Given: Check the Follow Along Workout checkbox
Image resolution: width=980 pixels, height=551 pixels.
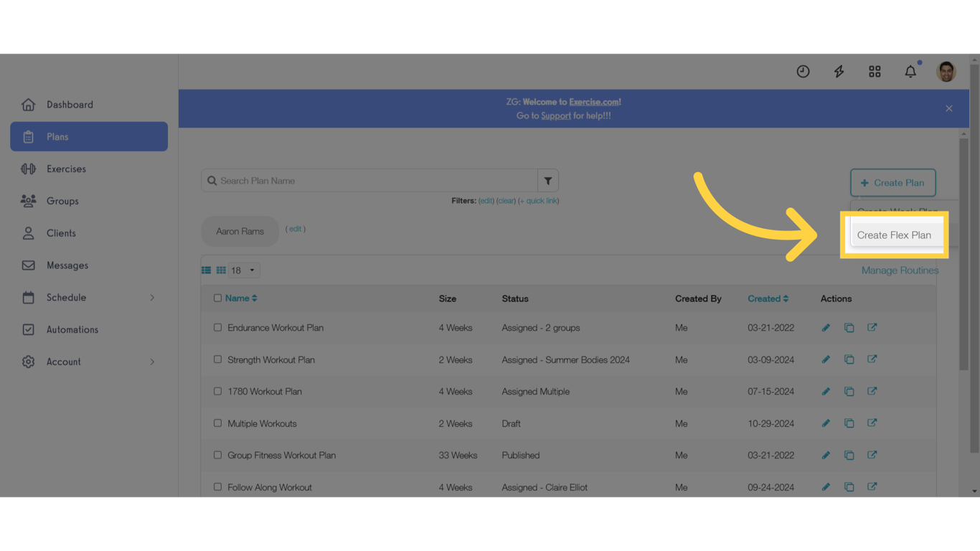Looking at the screenshot, I should click(217, 487).
